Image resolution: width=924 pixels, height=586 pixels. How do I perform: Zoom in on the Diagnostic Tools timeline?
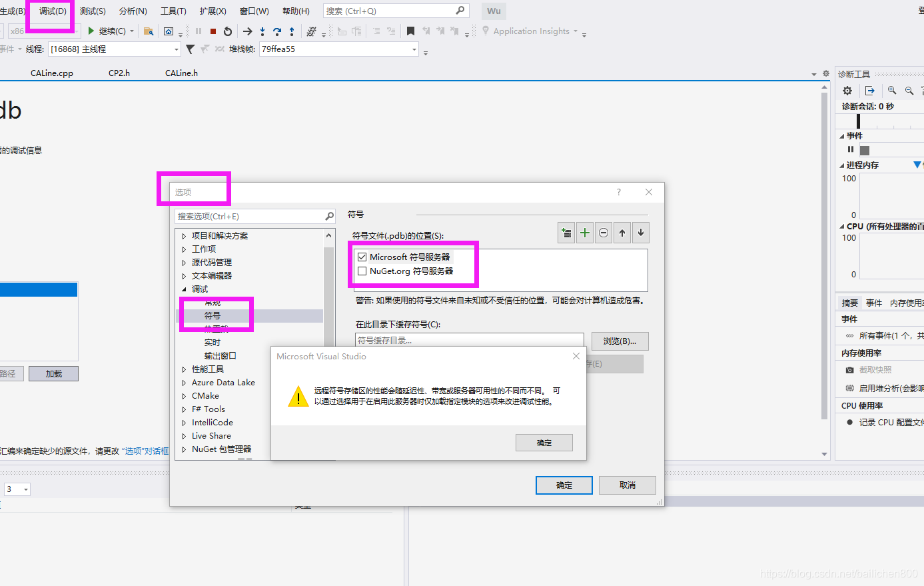point(892,91)
